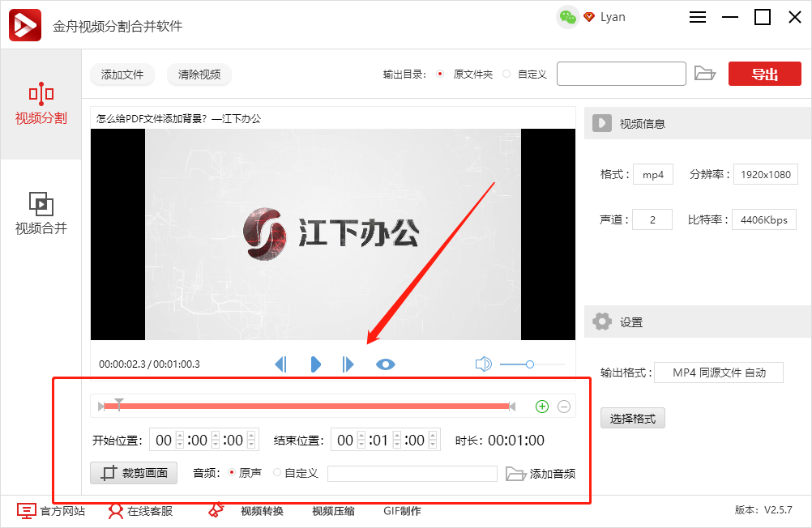
Task: Click the MP4 同源文件 自动 output format field
Action: [x=719, y=373]
